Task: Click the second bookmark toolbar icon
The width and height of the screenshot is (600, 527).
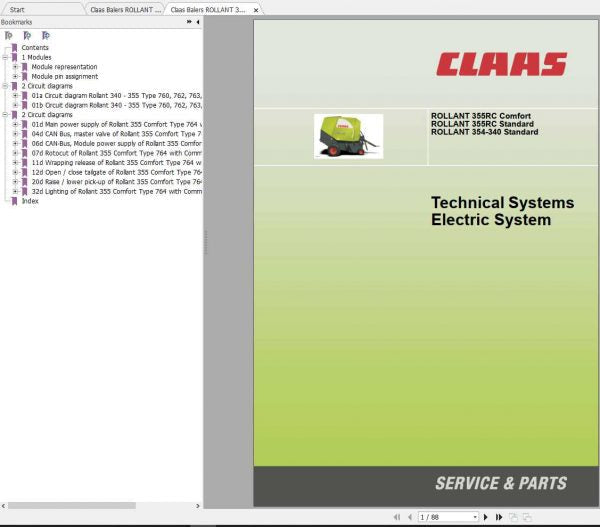Action: click(x=27, y=34)
